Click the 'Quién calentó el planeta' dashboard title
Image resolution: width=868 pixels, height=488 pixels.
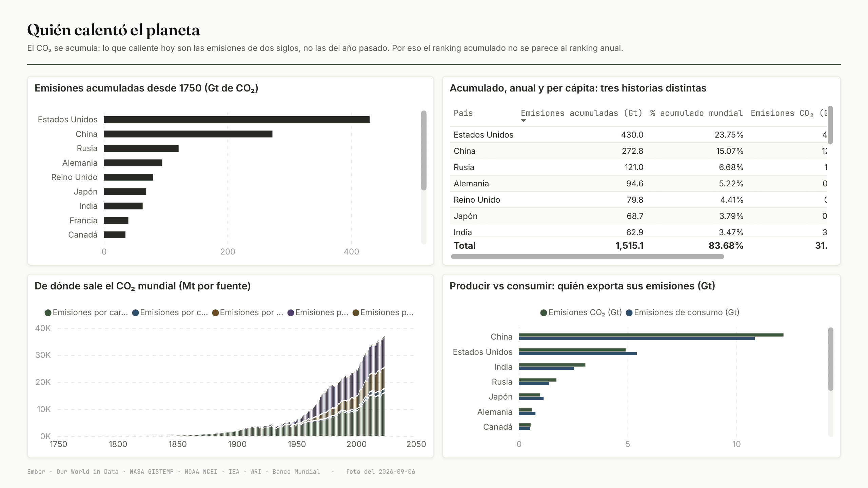(113, 30)
